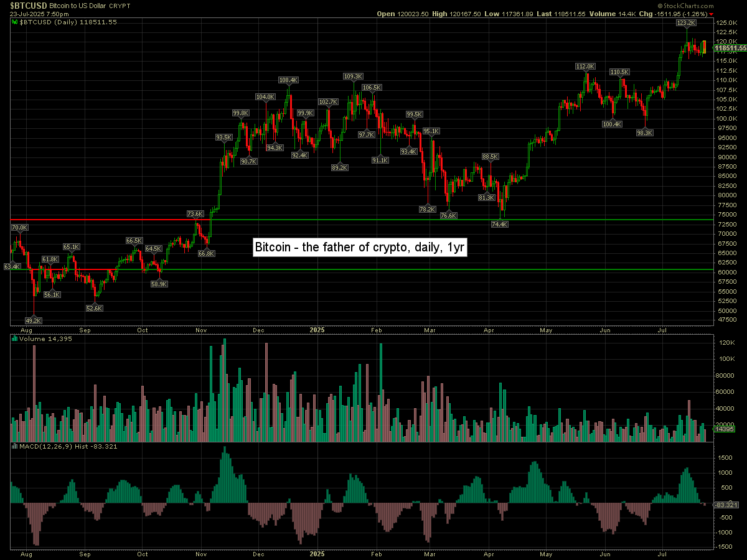Select the Bitcoin father of crypto annotation

pos(360,247)
